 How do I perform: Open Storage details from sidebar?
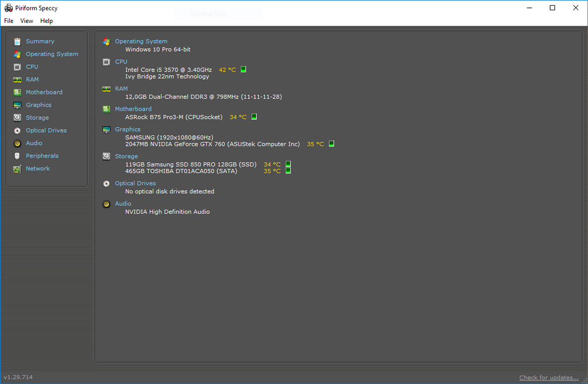37,118
